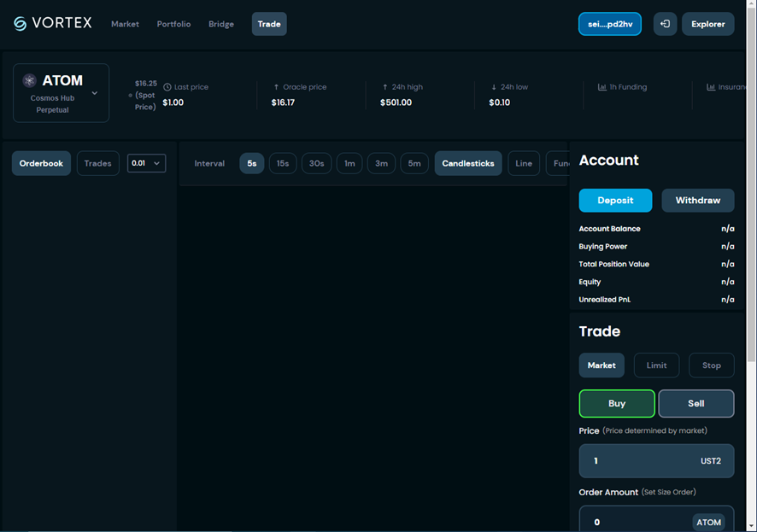Click the ATOM coin icon

click(x=29, y=80)
